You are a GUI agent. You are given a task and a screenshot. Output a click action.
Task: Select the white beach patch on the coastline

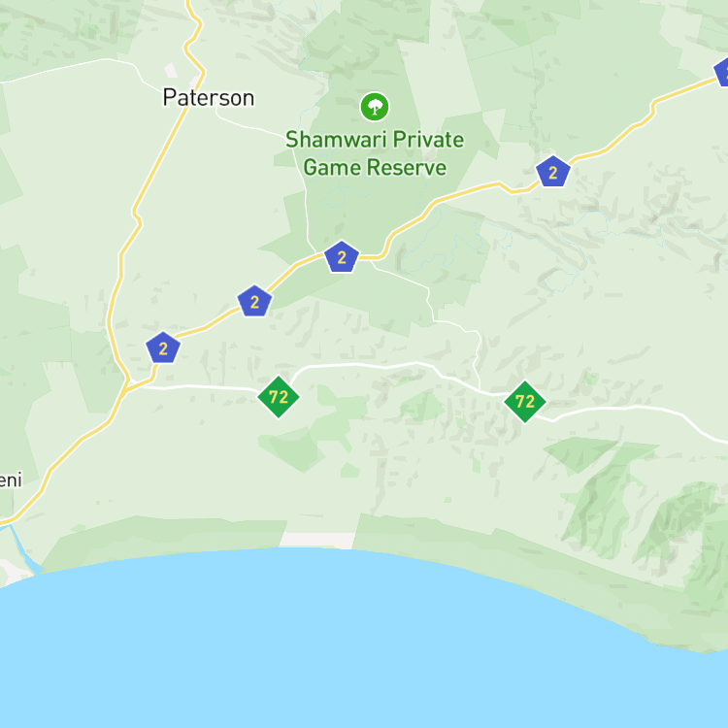pos(317,541)
